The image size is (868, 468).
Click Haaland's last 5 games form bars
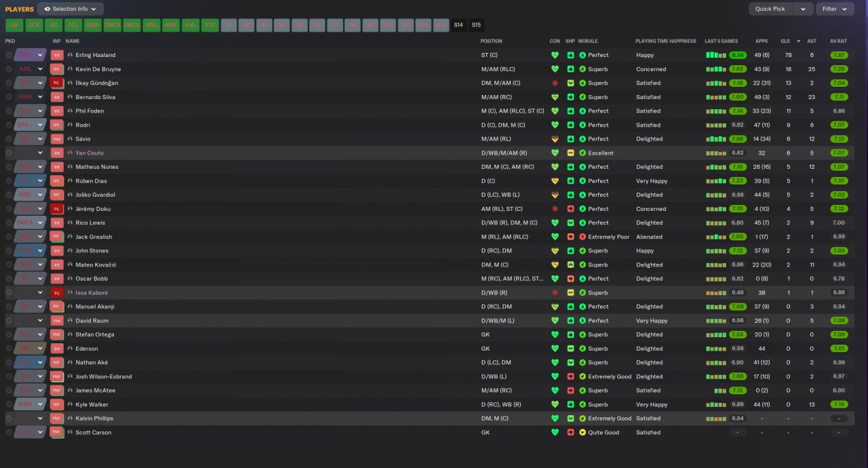point(716,55)
